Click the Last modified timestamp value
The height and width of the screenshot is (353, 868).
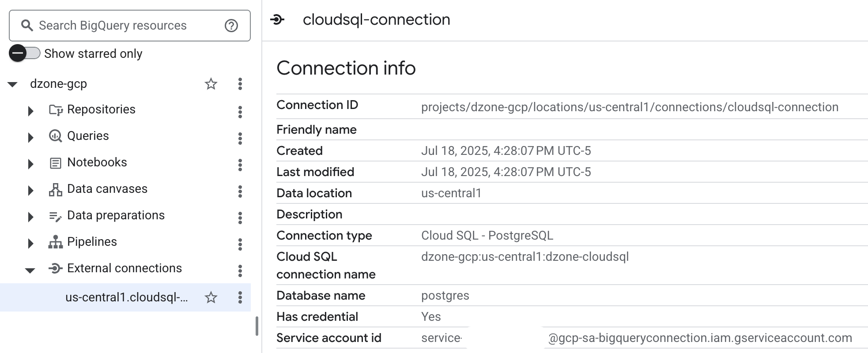click(x=506, y=172)
